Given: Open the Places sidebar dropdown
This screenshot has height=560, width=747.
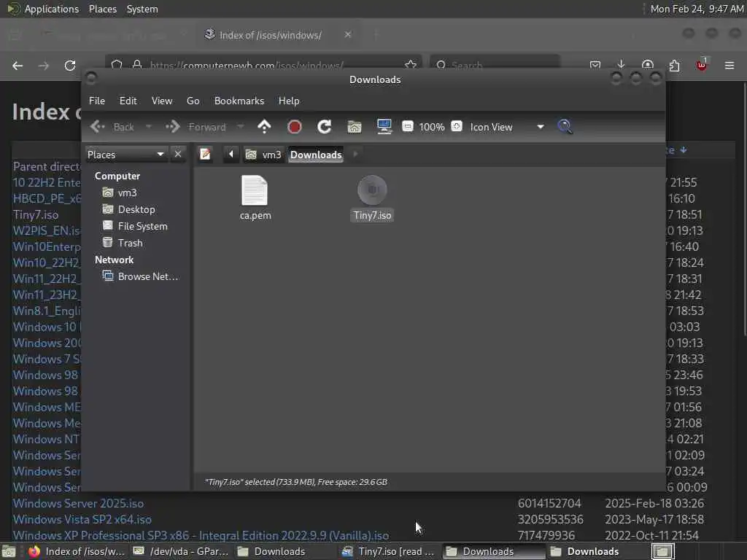Looking at the screenshot, I should 125,155.
